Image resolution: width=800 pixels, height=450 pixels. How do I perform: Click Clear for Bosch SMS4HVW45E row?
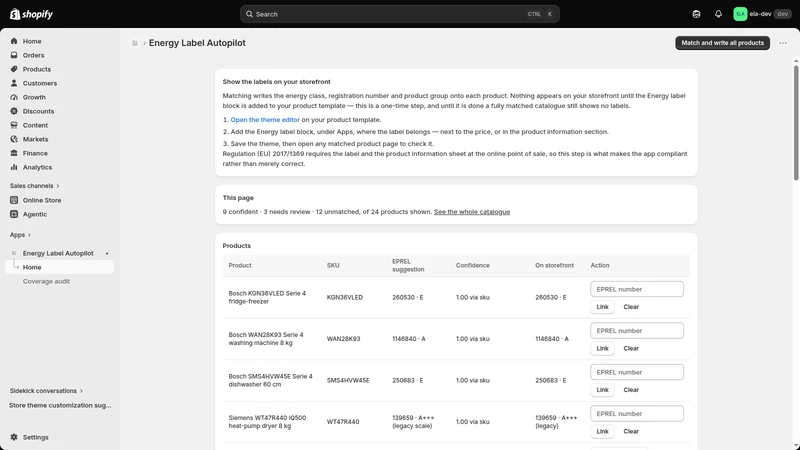click(x=631, y=390)
